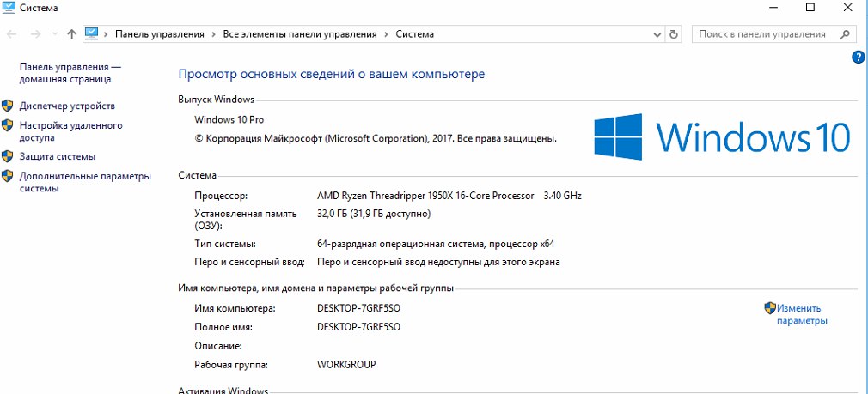Open the address bar history dropdown
This screenshot has height=394, width=868.
pyautogui.click(x=657, y=34)
